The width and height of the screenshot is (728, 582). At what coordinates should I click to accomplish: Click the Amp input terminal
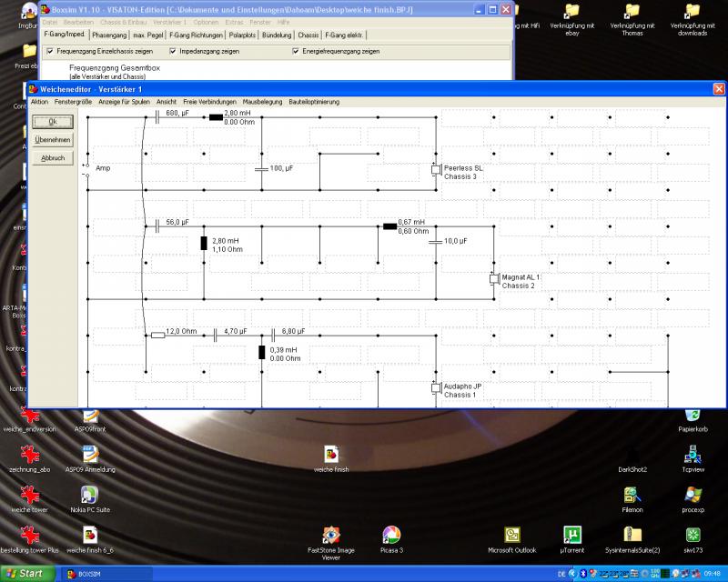(86, 170)
